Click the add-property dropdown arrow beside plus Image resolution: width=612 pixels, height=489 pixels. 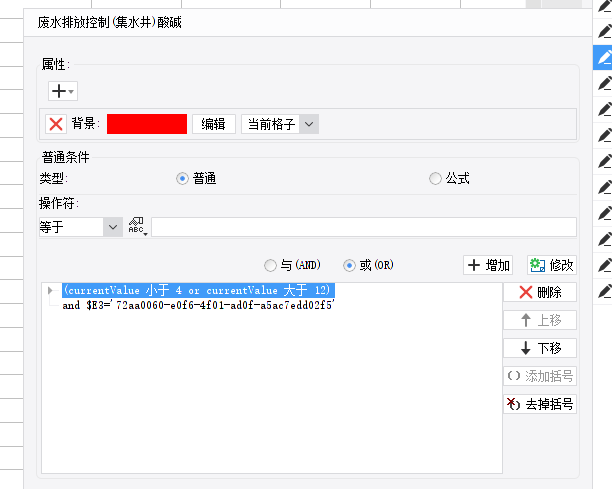[71, 92]
